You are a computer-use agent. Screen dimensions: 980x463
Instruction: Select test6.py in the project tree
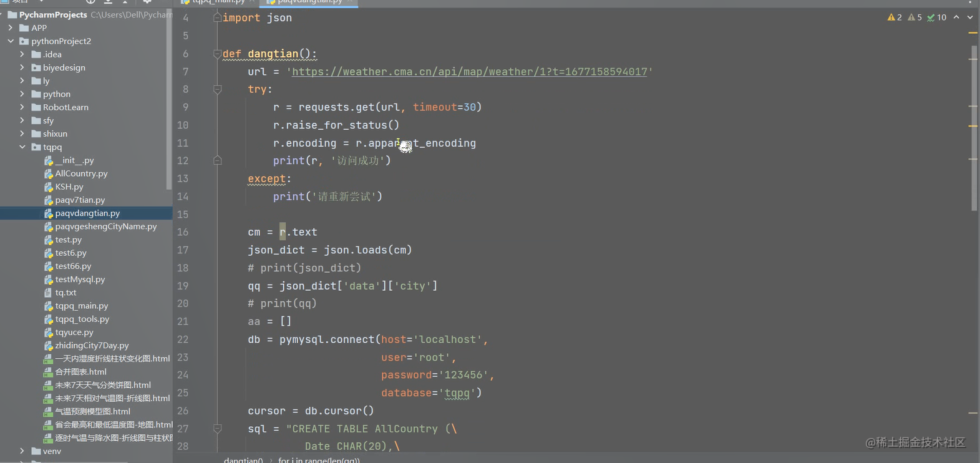[x=70, y=253]
